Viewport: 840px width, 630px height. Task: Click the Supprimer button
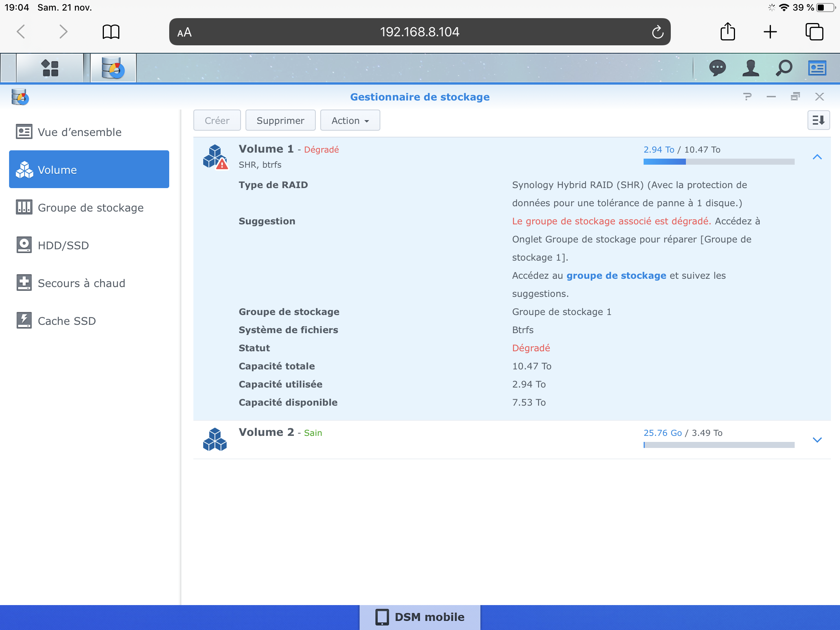280,120
